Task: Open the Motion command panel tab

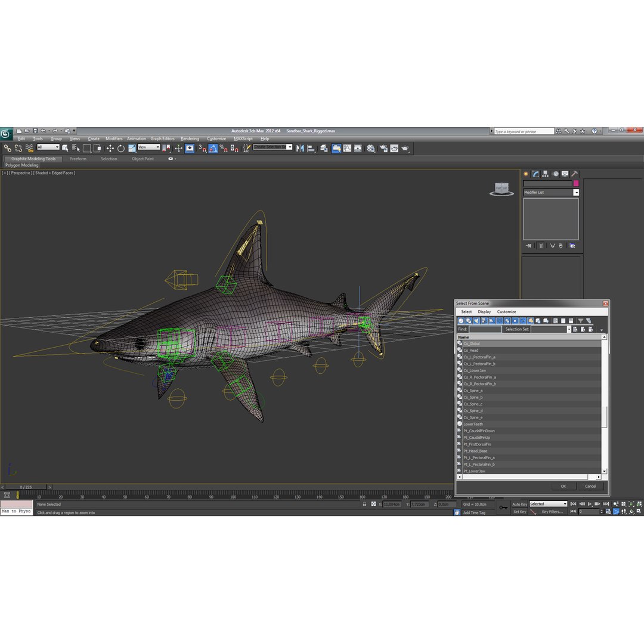Action: pos(555,174)
